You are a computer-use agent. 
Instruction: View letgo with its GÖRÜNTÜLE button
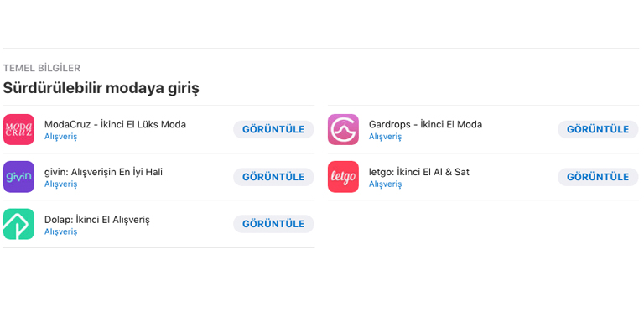coord(598,177)
